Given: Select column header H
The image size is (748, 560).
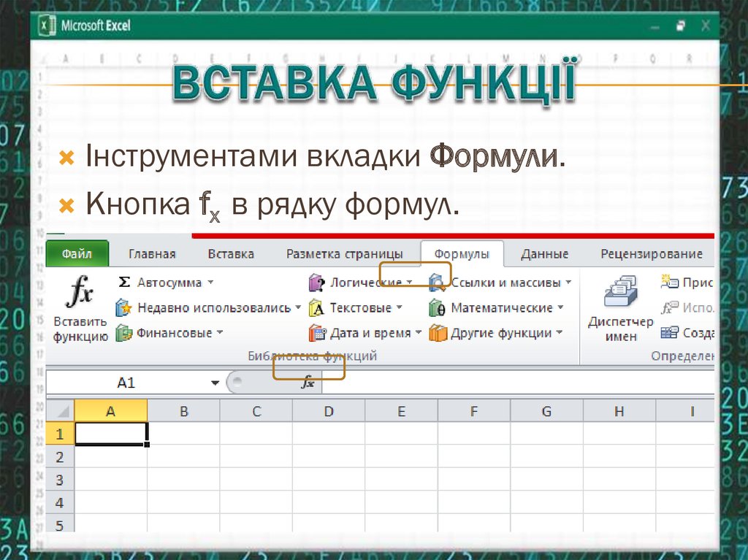Looking at the screenshot, I should pyautogui.click(x=619, y=411).
